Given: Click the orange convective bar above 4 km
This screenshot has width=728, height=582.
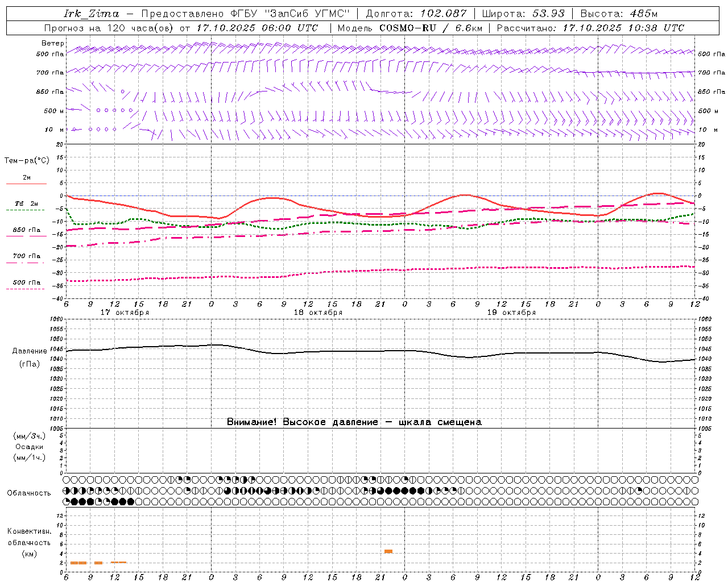Looking at the screenshot, I should pyautogui.click(x=388, y=551).
